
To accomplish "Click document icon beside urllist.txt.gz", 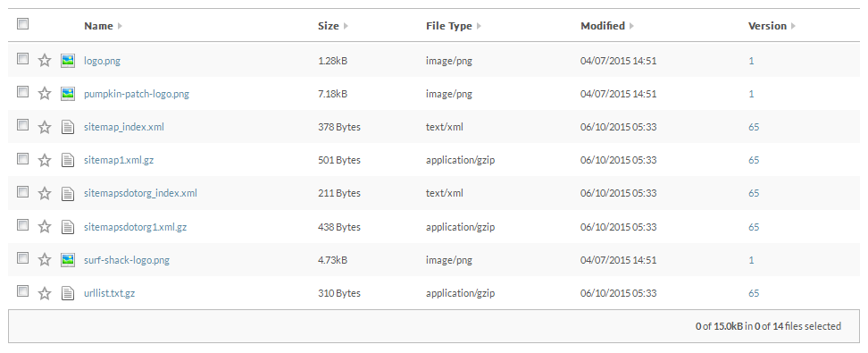I will point(68,293).
